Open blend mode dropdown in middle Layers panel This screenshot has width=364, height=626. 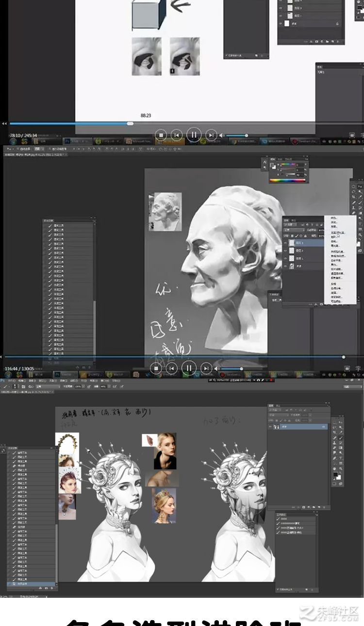tap(294, 230)
